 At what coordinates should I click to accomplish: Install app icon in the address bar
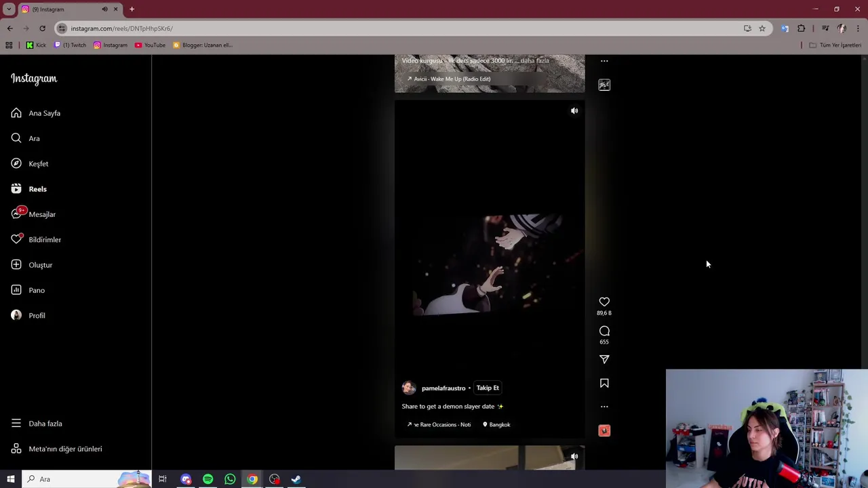click(x=747, y=28)
